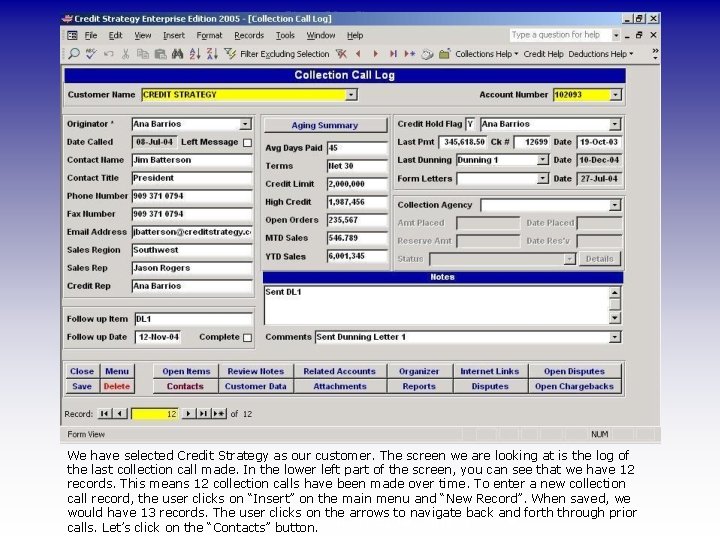Click the toolbar icon left of folder
The image size is (720, 540).
[x=427, y=54]
